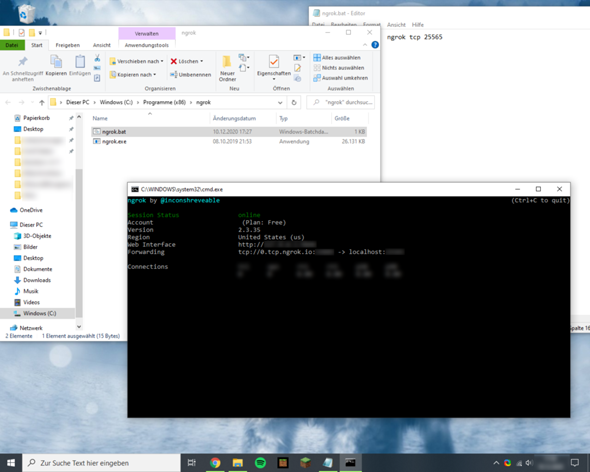Click the Windows Start button
The image size is (590, 472).
(x=11, y=463)
